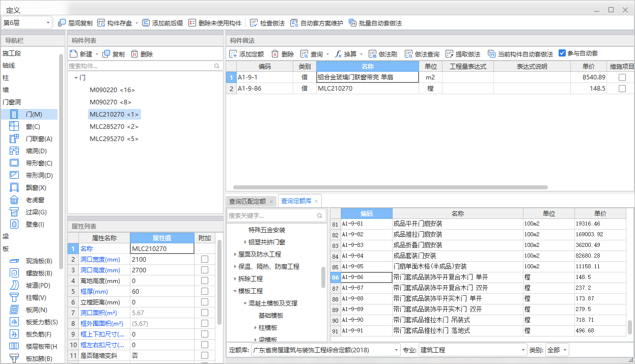635x364 pixels.
Task: Open the 类别 全部 dropdown
Action: tap(557, 350)
